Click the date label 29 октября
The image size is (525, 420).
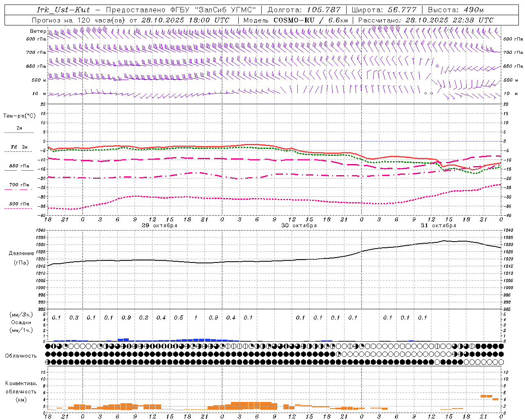[x=160, y=226]
